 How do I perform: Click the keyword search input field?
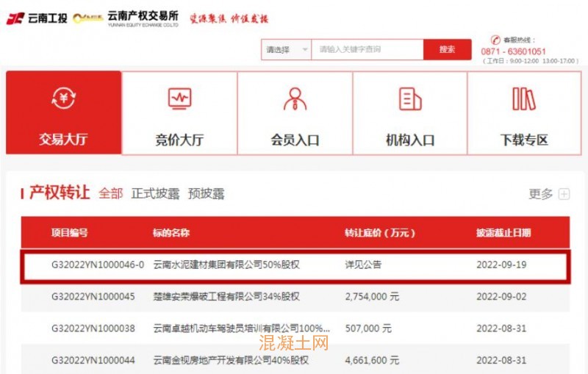(x=367, y=50)
